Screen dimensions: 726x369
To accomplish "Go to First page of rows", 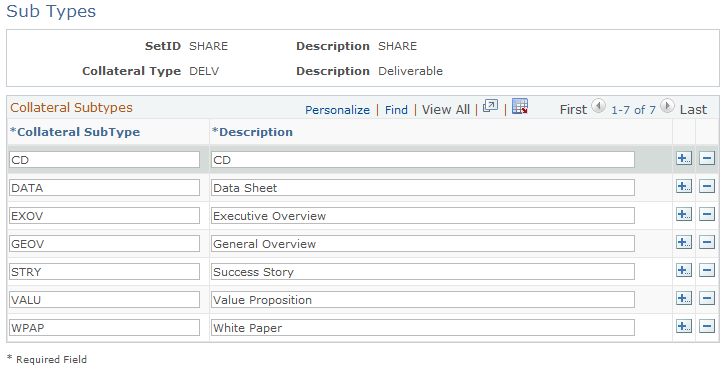I will click(573, 110).
